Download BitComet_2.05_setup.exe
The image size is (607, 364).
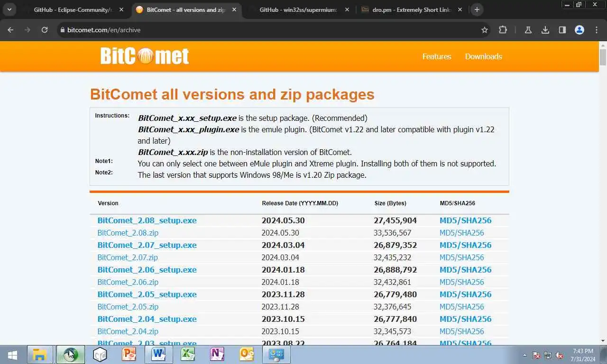pyautogui.click(x=147, y=294)
